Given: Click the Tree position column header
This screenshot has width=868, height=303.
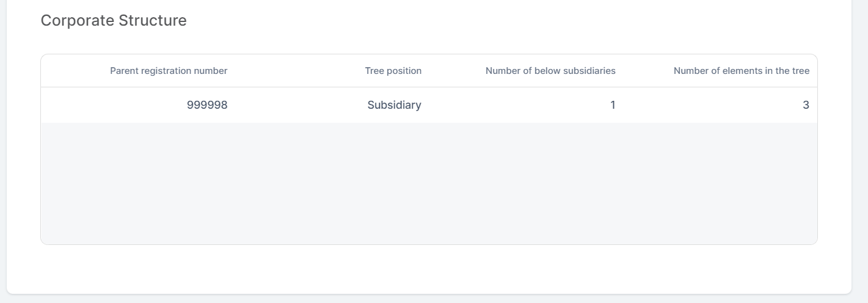Looking at the screenshot, I should (x=393, y=71).
